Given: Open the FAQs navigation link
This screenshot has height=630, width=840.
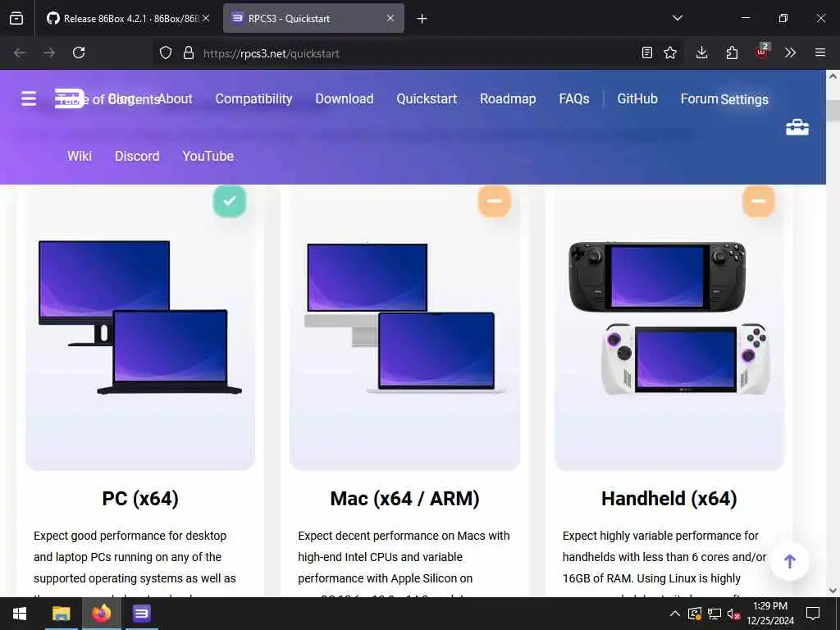Looking at the screenshot, I should (574, 98).
